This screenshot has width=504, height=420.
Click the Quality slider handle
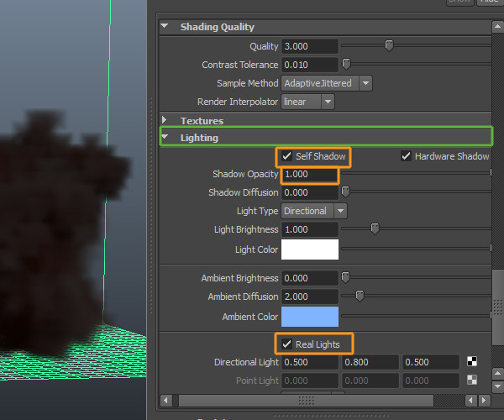click(389, 45)
